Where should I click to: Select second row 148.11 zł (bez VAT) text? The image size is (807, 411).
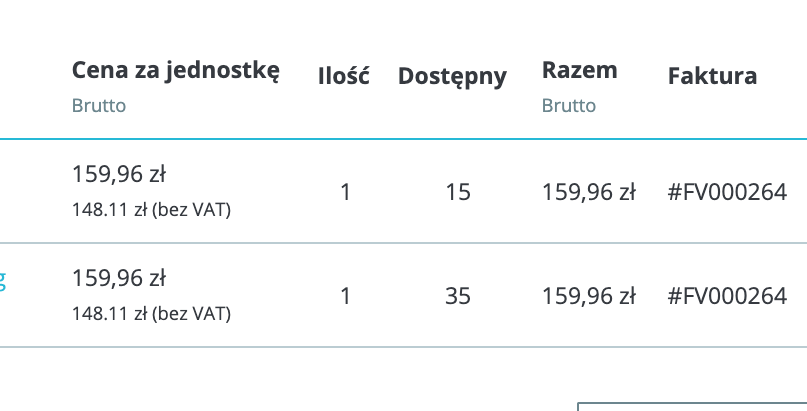pyautogui.click(x=151, y=314)
